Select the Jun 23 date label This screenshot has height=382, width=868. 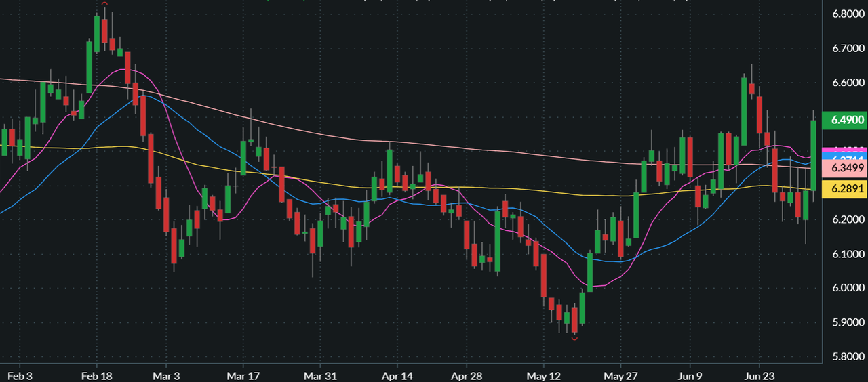click(759, 375)
